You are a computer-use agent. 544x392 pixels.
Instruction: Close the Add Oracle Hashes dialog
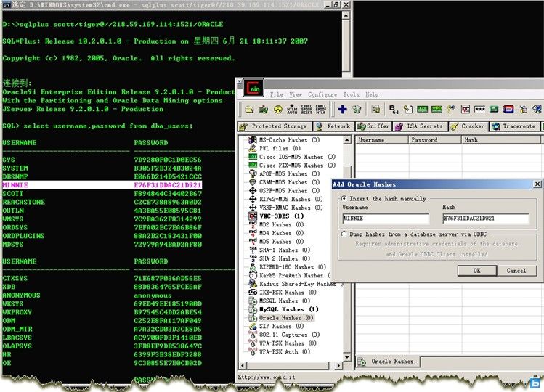[537, 184]
